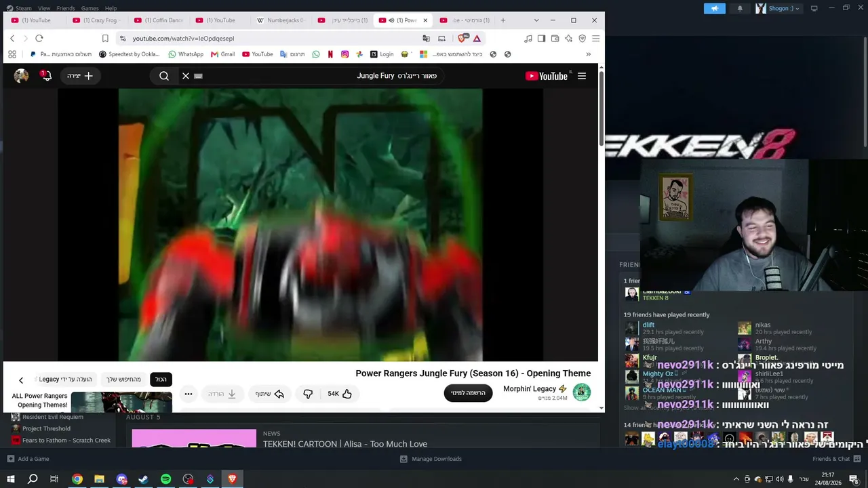Open Morphin' Legacy channel avatar

coord(582,392)
